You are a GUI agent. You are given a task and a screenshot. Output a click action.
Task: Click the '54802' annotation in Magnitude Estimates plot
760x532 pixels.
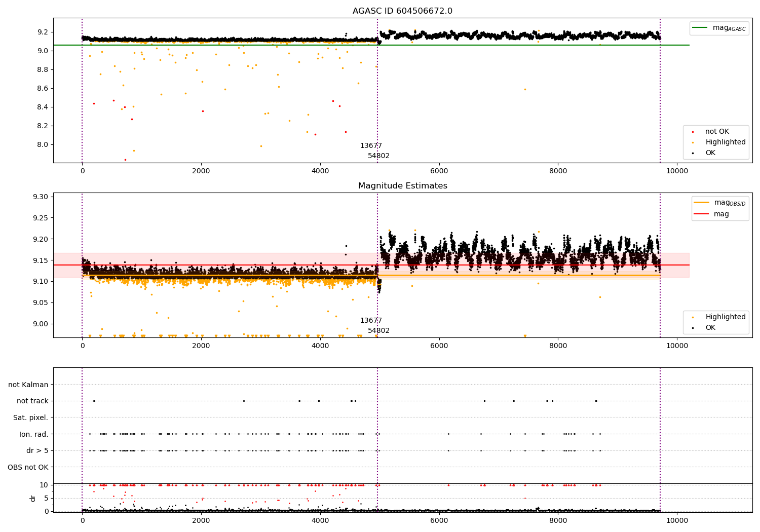coord(378,331)
